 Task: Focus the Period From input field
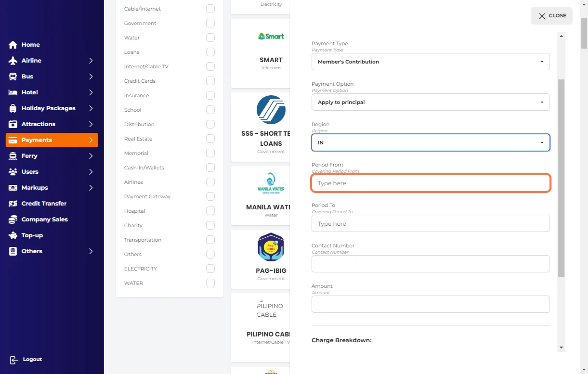tap(431, 183)
